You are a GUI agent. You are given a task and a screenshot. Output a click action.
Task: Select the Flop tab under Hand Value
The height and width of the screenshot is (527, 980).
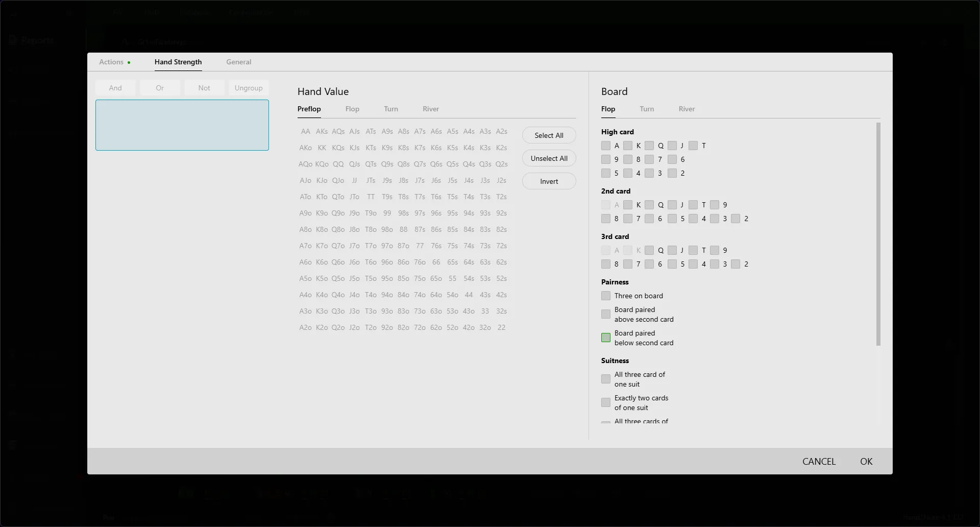[352, 109]
